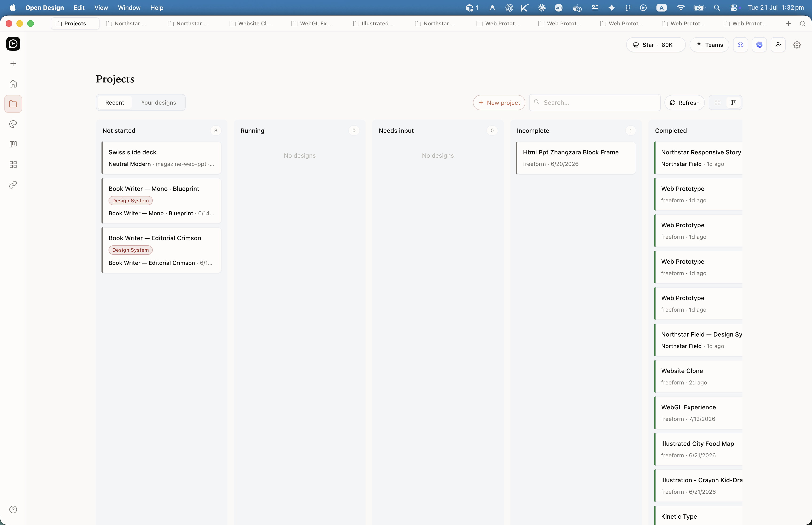Click the Wi-Fi status icon
Screen dimensions: 812x525
pyautogui.click(x=680, y=8)
